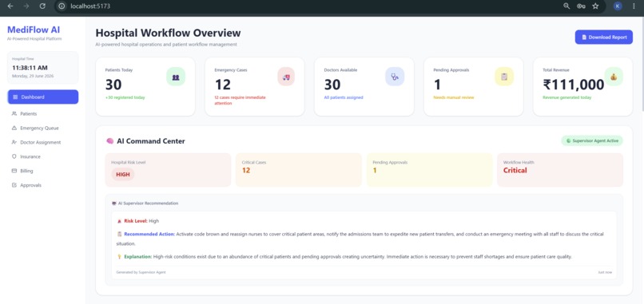This screenshot has width=644, height=304.
Task: Click 'Generated by Supervisor Agent' footer text
Action: click(x=141, y=272)
